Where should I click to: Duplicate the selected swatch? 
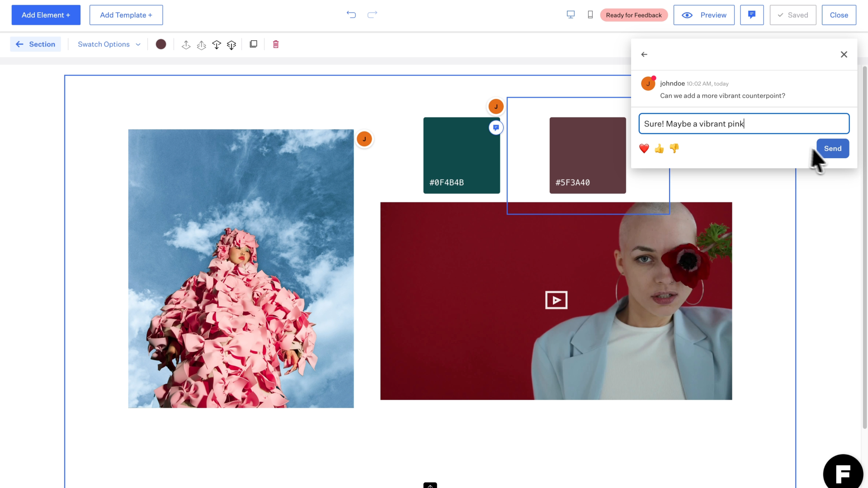(254, 44)
